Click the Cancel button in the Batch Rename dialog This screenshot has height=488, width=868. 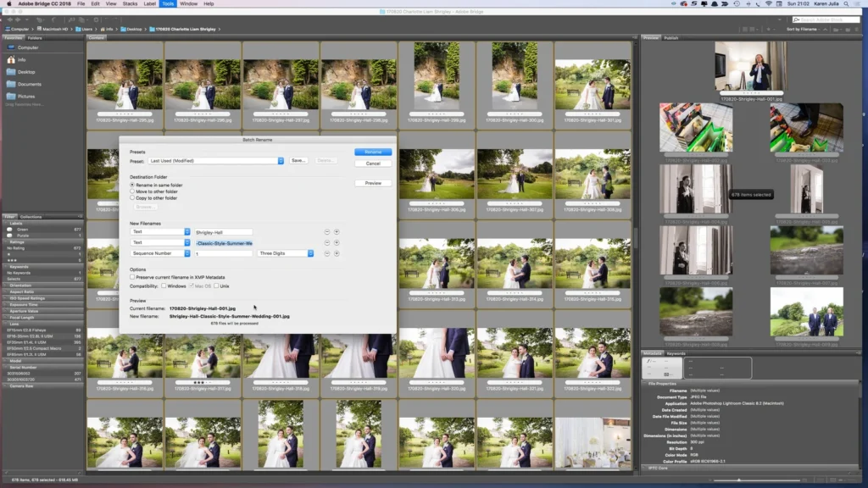[373, 164]
